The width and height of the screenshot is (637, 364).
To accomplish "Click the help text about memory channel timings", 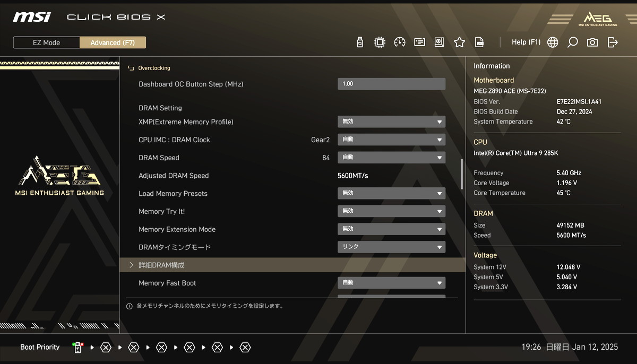I will (210, 306).
